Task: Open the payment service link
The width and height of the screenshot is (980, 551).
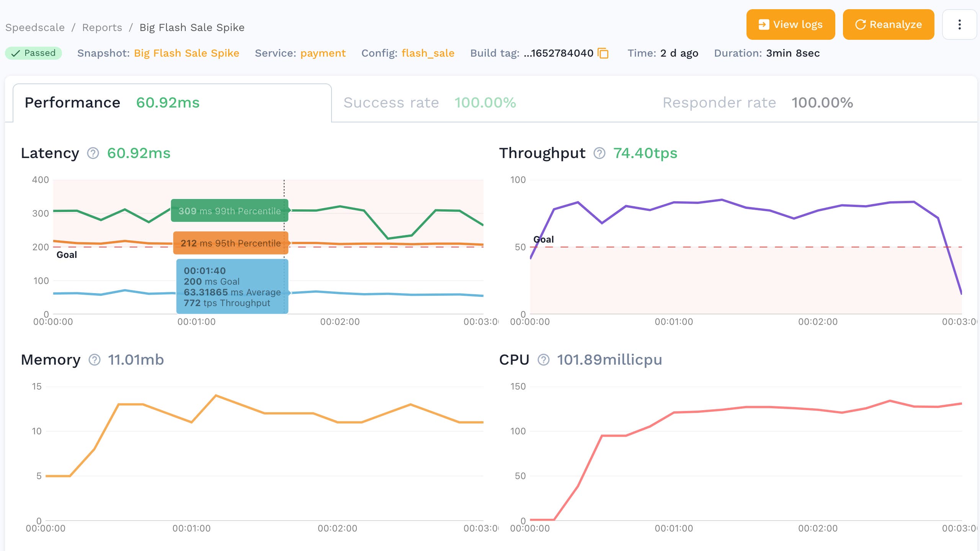Action: pyautogui.click(x=323, y=53)
